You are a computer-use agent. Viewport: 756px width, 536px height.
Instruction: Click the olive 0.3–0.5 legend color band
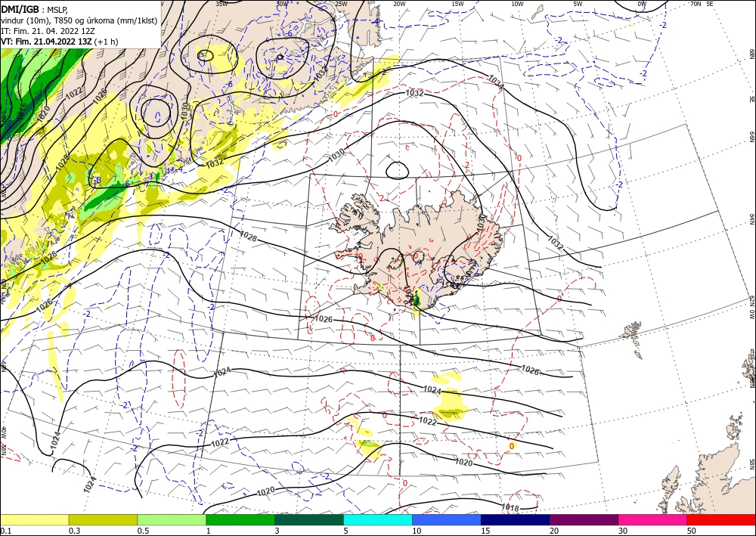103,519
